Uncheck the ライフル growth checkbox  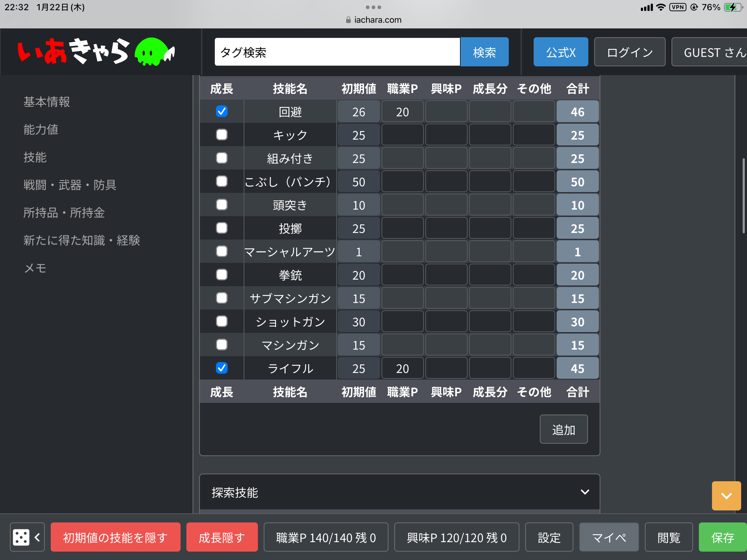tap(222, 368)
